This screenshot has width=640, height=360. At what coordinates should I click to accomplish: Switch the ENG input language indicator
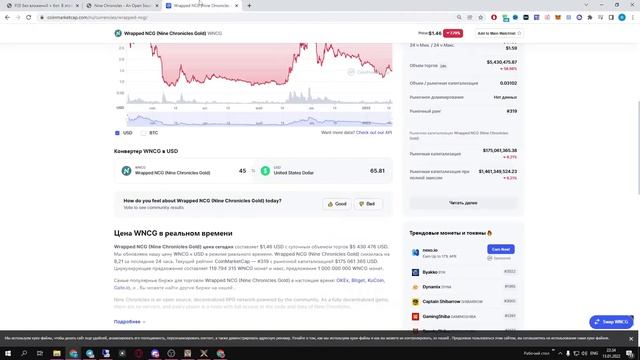tap(594, 353)
